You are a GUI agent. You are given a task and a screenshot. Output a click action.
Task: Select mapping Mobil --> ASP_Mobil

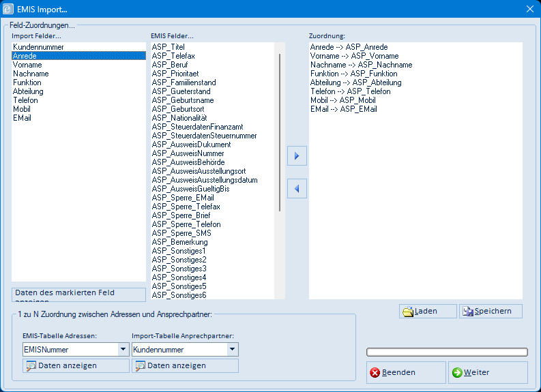tap(415, 100)
